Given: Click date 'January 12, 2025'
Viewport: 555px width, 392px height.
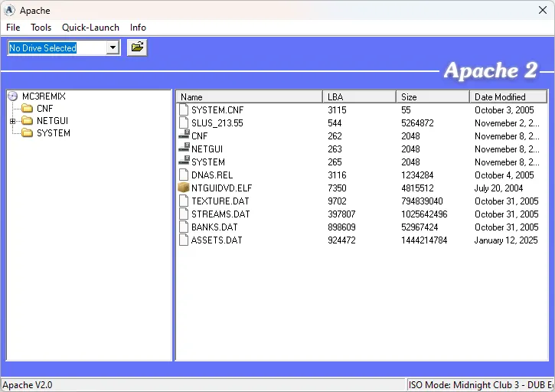Looking at the screenshot, I should (506, 240).
